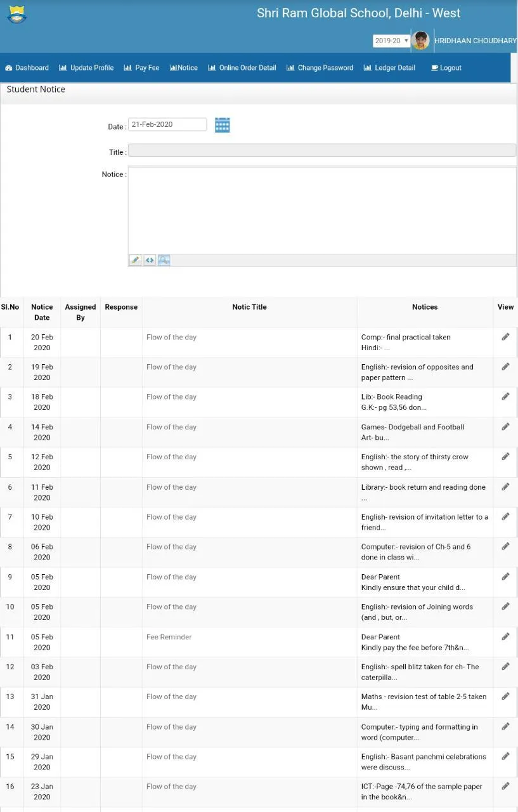The height and width of the screenshot is (812, 518).
Task: Click 'ICT:-Page -74,76' notice text
Action: tap(422, 787)
